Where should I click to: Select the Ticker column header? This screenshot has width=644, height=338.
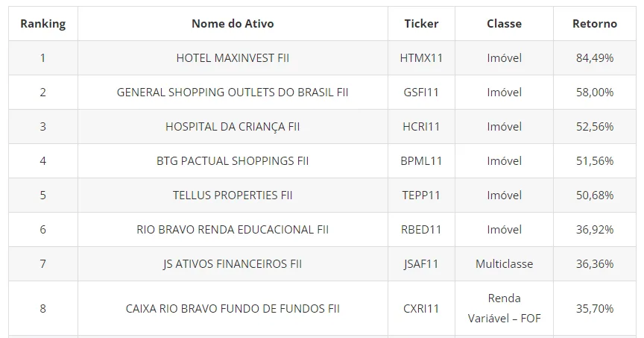coord(421,24)
